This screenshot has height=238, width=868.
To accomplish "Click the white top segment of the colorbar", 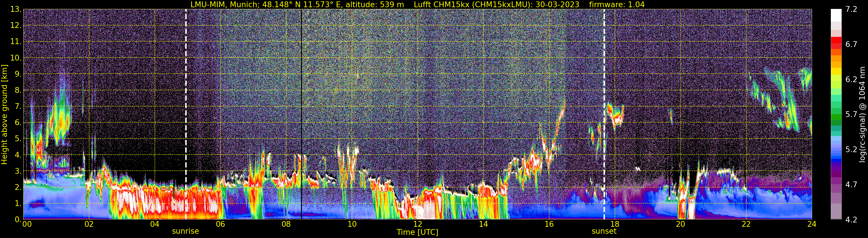I will coord(836,15).
